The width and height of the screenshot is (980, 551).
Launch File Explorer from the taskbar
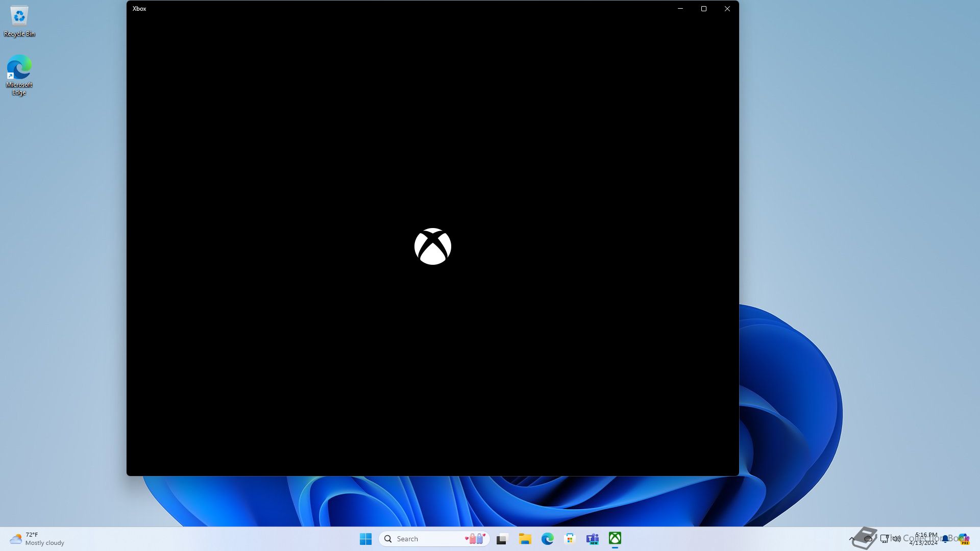point(525,539)
